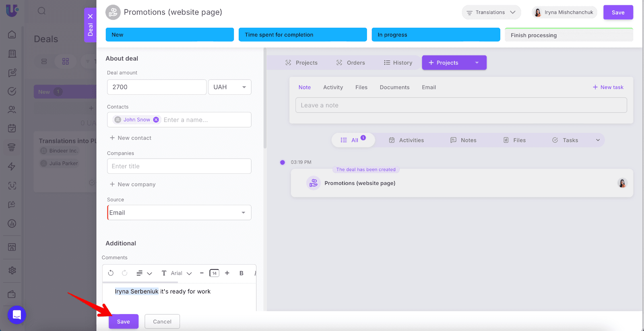The height and width of the screenshot is (331, 644).
Task: Click the purple Save button at bottom
Action: (x=123, y=321)
